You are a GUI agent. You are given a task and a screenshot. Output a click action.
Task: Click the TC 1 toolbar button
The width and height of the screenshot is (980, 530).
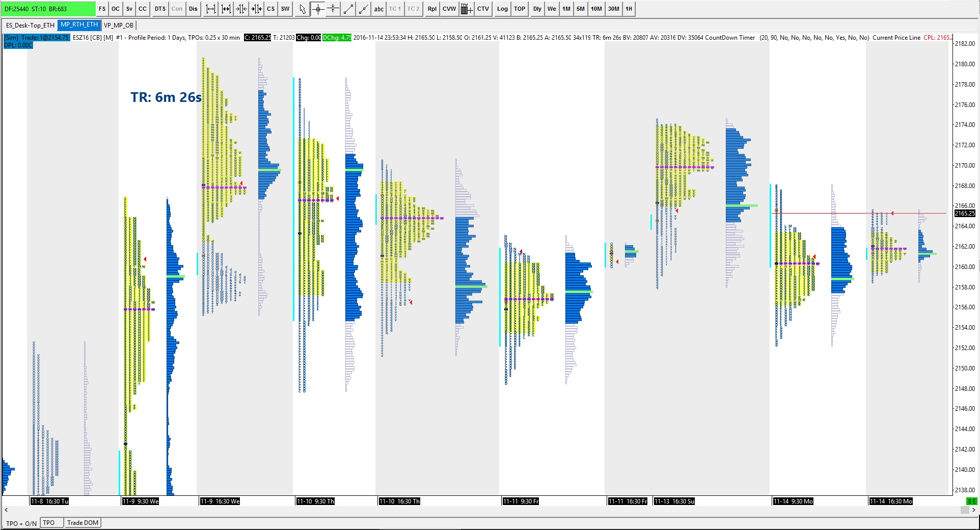[395, 9]
